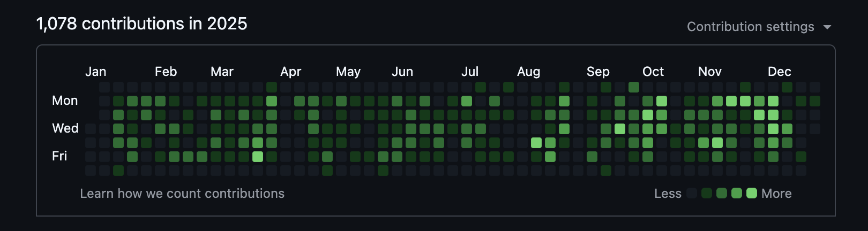Select the Jul month label
This screenshot has width=868, height=231.
(x=470, y=72)
